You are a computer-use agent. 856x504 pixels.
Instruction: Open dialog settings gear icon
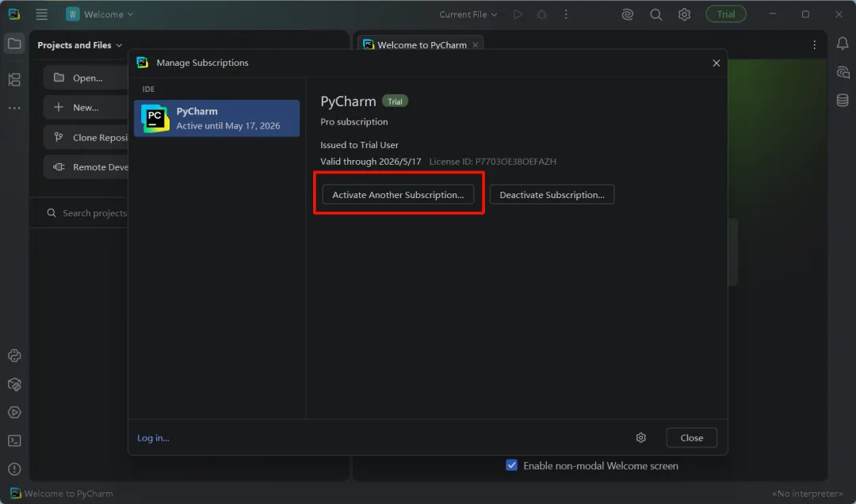(x=641, y=438)
